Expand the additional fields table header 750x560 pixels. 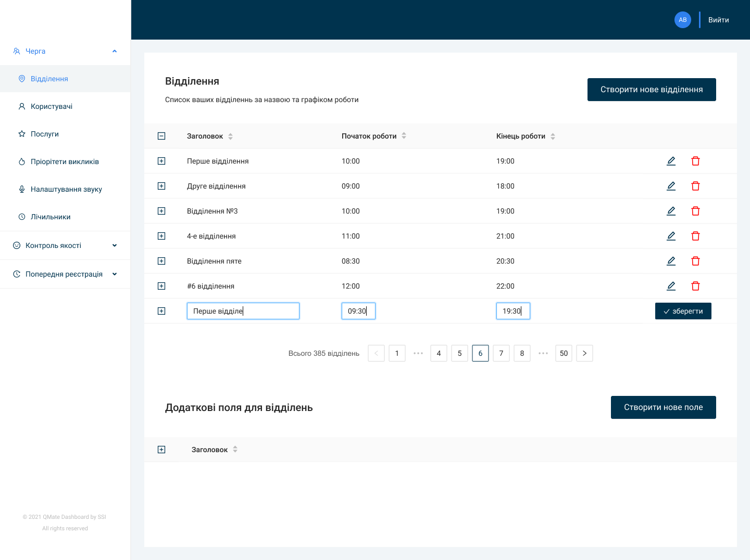pyautogui.click(x=161, y=450)
